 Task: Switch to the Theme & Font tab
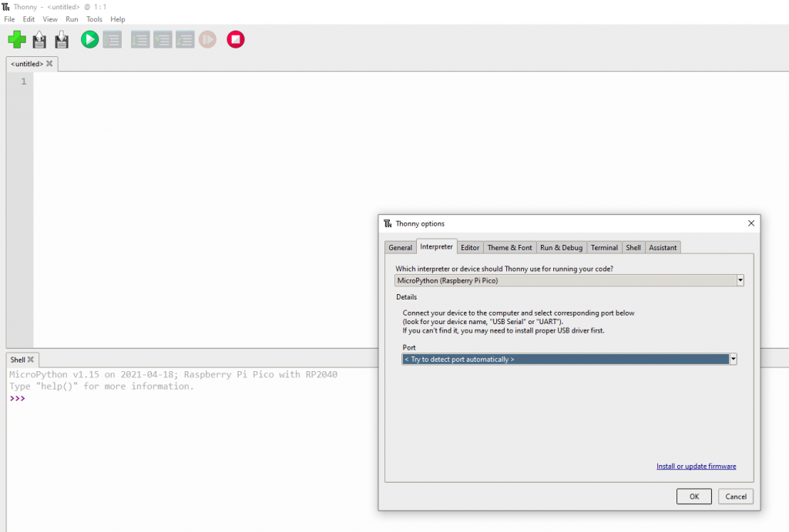pyautogui.click(x=509, y=247)
